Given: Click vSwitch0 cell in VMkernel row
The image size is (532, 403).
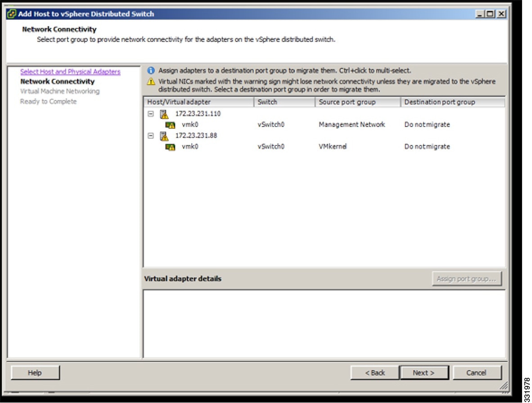Looking at the screenshot, I should point(271,146).
